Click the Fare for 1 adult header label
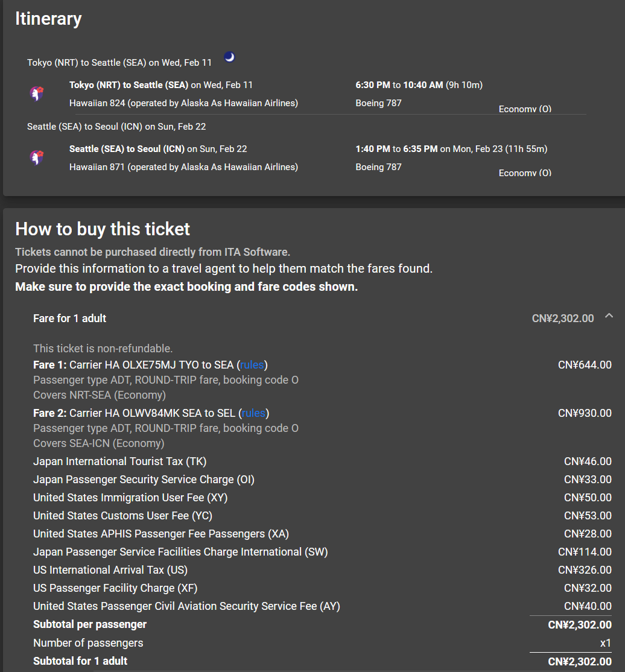625x672 pixels. click(69, 319)
